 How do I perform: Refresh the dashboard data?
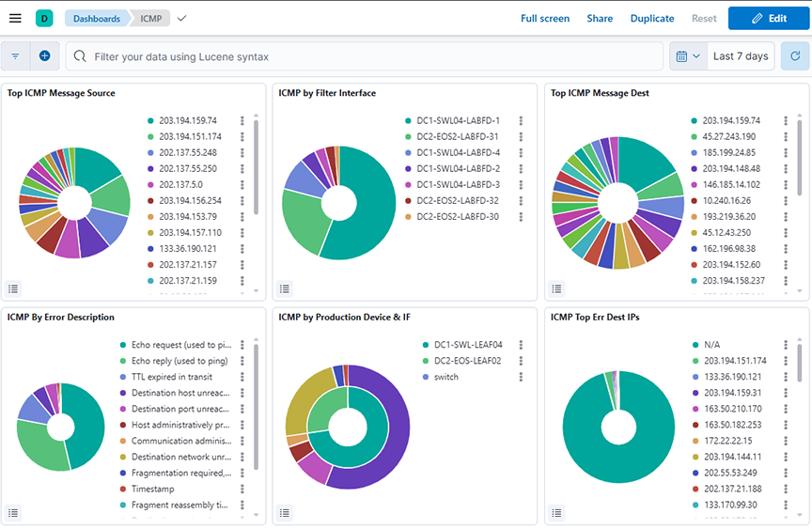click(x=795, y=56)
